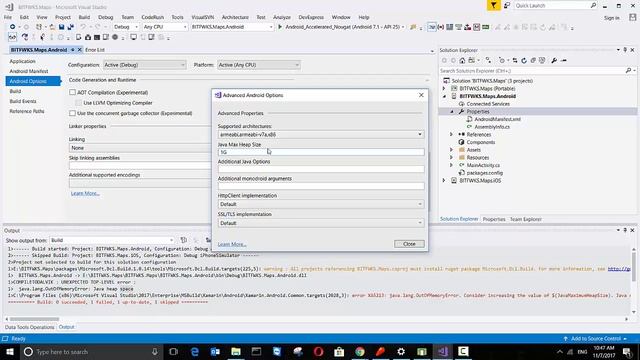Open the HttpClient implementation dropdown
This screenshot has width=640, height=360.
point(321,204)
